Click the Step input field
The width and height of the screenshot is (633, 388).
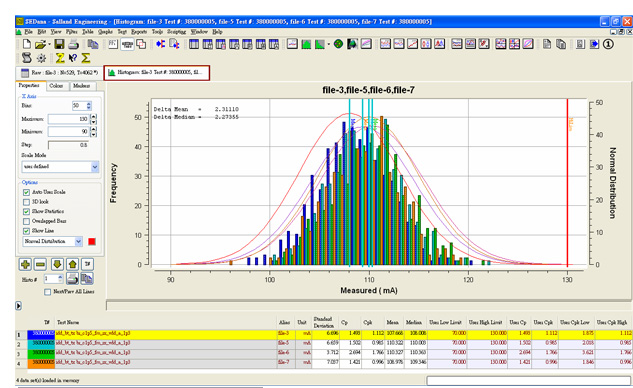pos(68,145)
